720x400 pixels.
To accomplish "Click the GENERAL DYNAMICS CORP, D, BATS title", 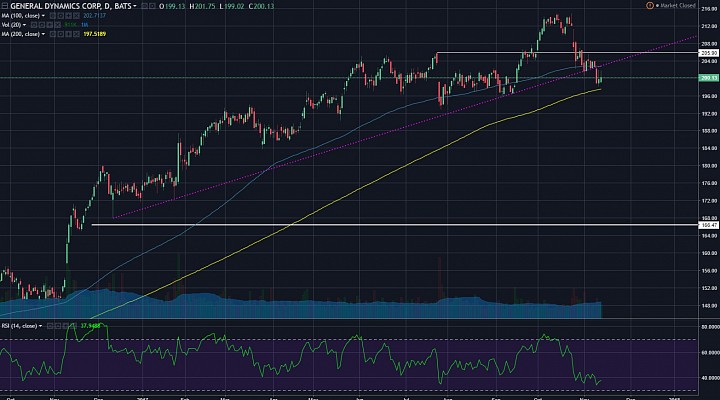I will pos(71,6).
